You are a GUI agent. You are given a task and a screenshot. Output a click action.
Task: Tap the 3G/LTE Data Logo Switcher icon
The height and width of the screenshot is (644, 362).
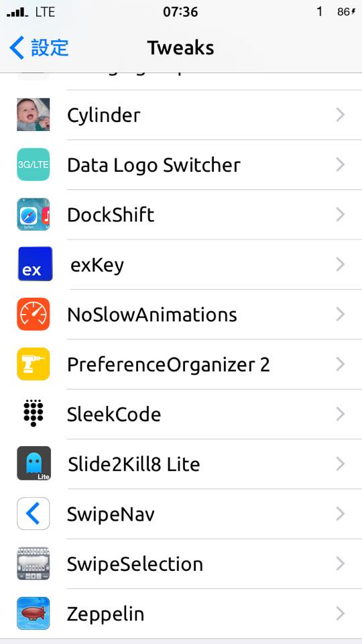pos(34,164)
